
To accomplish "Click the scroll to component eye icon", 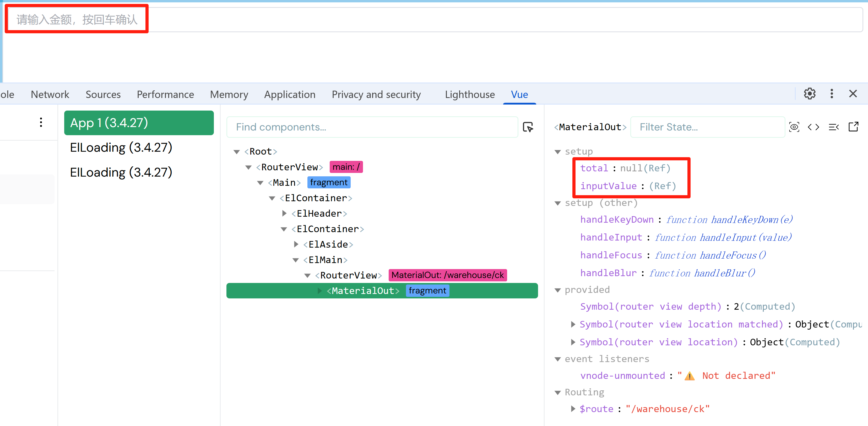I will (x=794, y=127).
